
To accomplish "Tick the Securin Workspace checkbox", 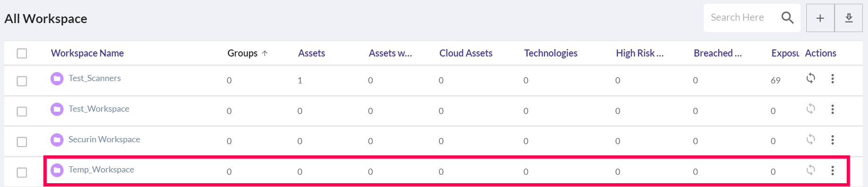I will [x=22, y=142].
